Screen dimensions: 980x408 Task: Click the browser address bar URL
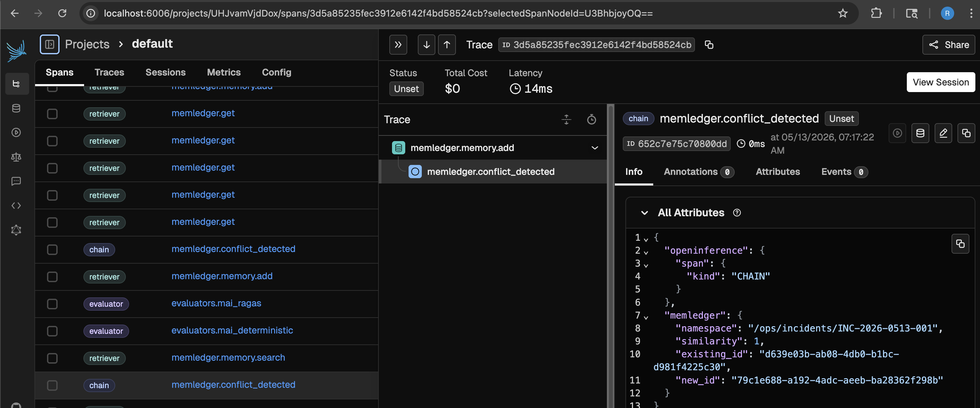378,13
